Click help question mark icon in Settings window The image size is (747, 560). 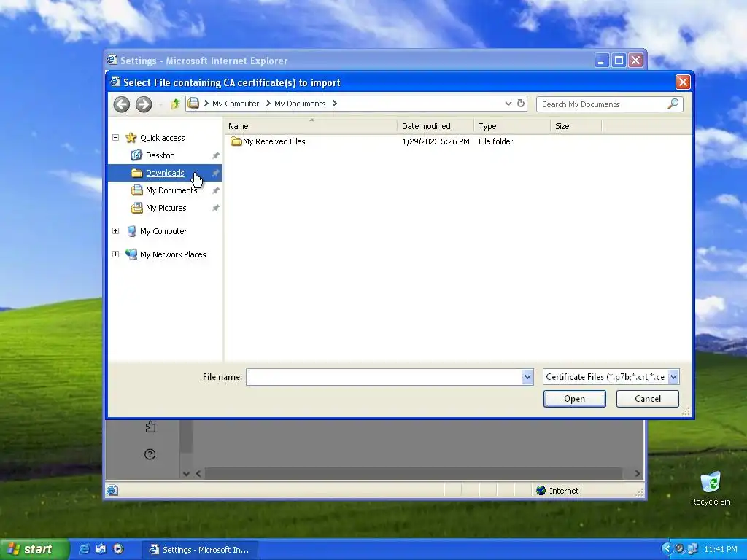pos(150,454)
